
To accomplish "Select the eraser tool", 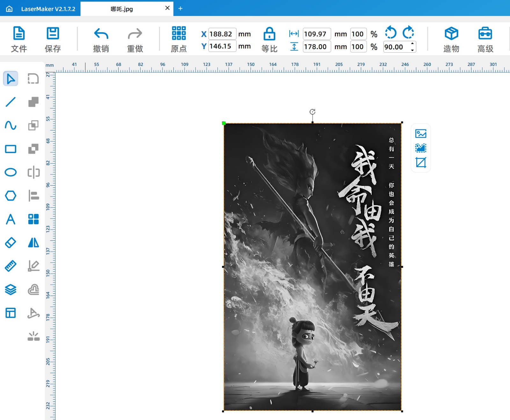I will [11, 243].
